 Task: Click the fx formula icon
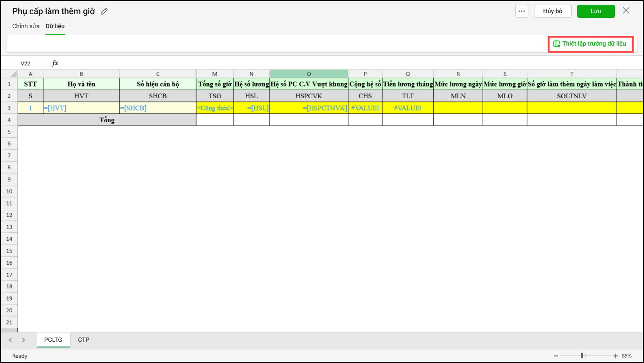coord(55,63)
